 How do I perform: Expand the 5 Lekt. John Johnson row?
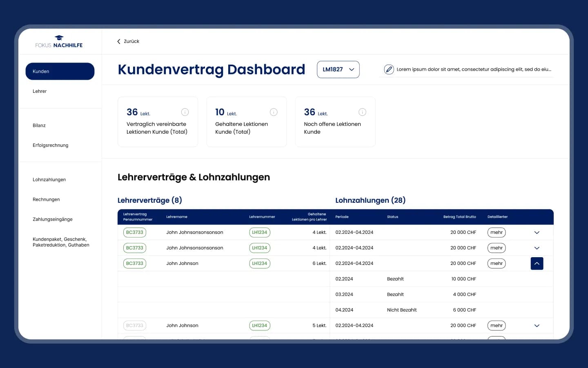coord(537,326)
